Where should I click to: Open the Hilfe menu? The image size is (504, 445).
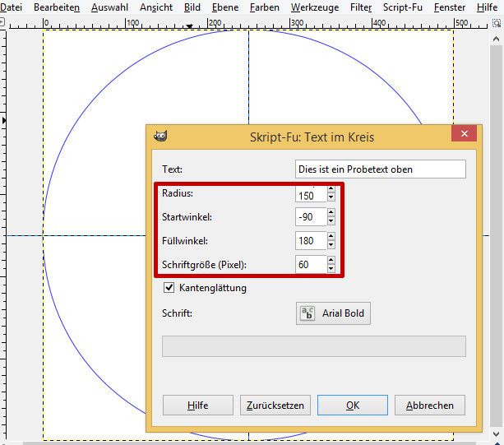(487, 7)
